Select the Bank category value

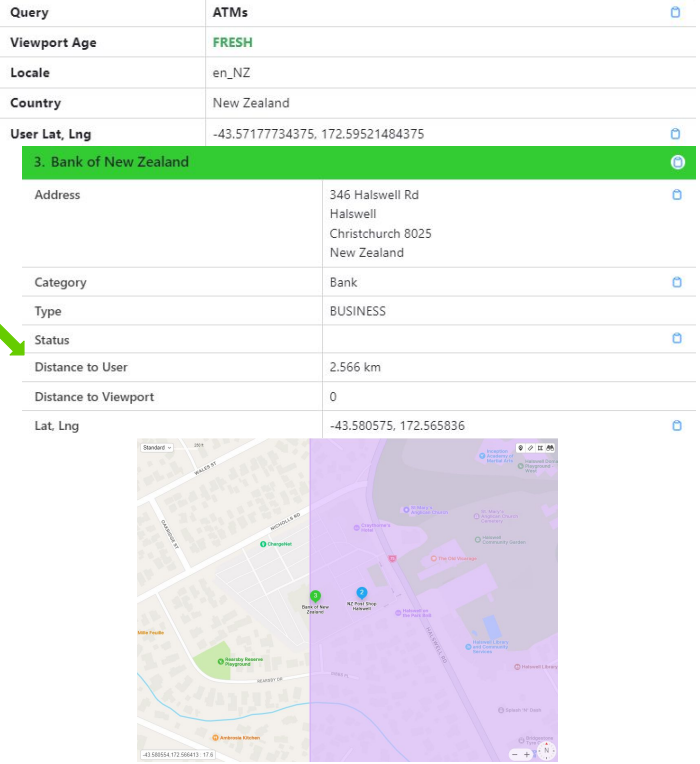(x=343, y=283)
